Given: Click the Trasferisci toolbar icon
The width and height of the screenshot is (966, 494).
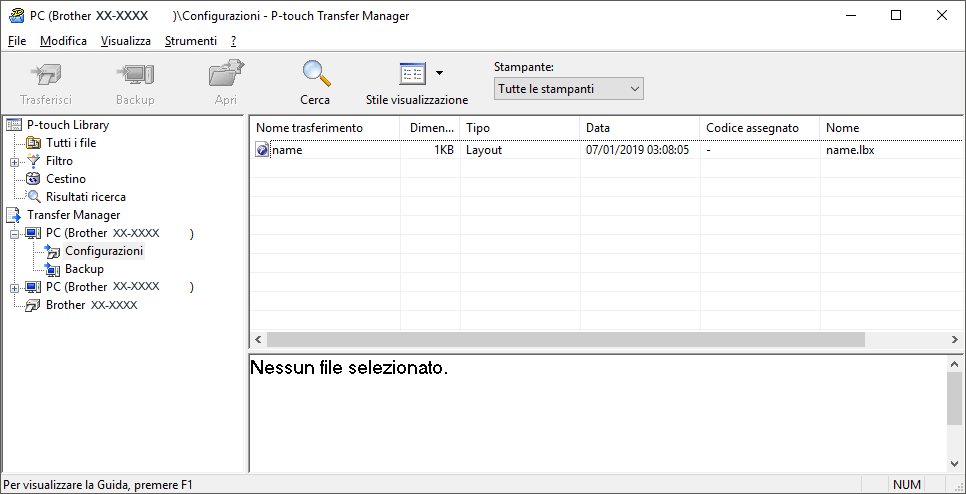Looking at the screenshot, I should 46,75.
